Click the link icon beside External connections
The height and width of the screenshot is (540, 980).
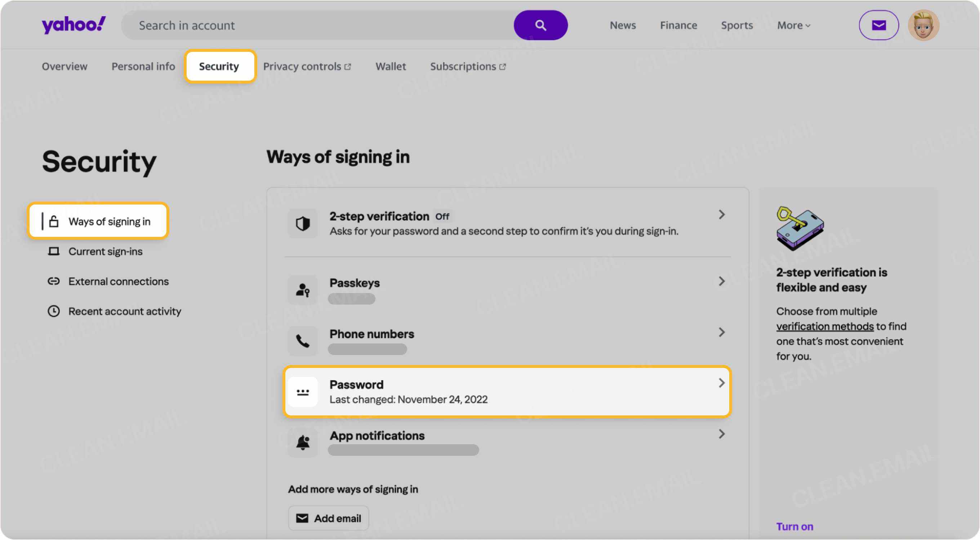point(54,281)
